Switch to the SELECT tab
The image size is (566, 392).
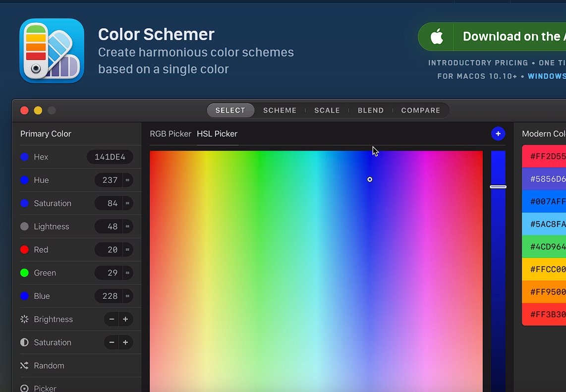click(x=230, y=111)
